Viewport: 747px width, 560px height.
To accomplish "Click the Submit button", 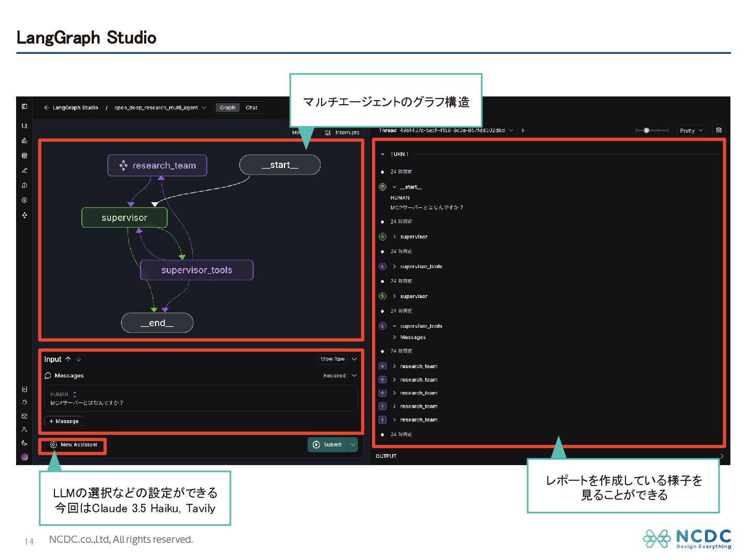I will point(328,445).
